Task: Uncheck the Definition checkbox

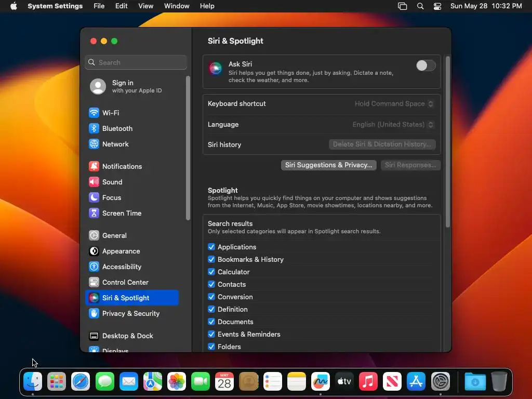Action: coord(211,309)
